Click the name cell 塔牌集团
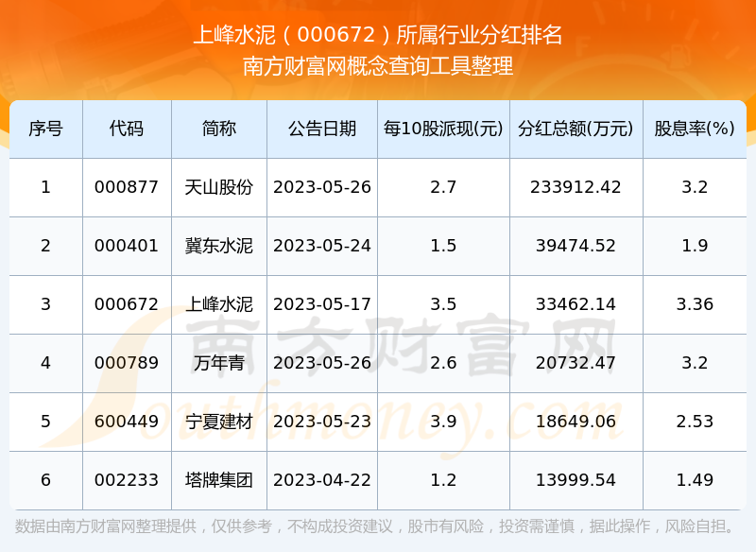This screenshot has height=552, width=756. click(219, 480)
